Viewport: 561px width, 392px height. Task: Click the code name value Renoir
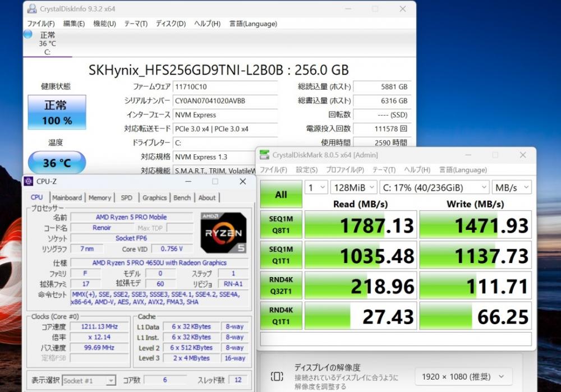point(102,228)
